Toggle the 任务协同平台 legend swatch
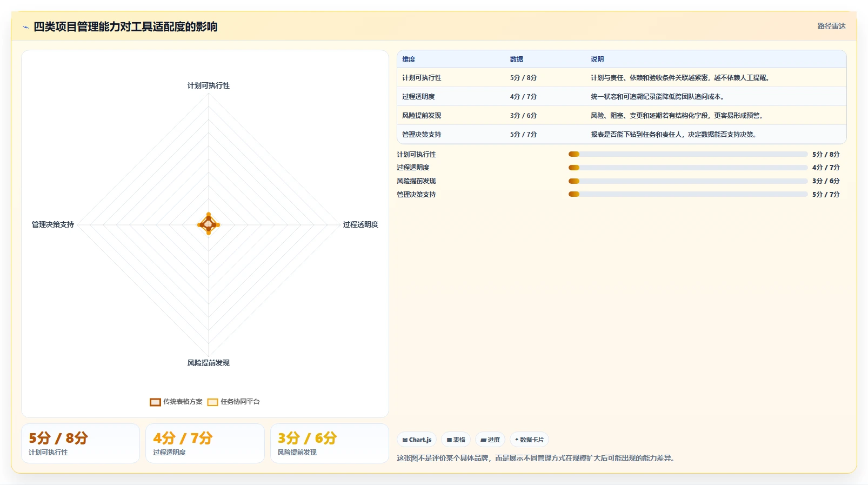The width and height of the screenshot is (868, 485). 212,402
